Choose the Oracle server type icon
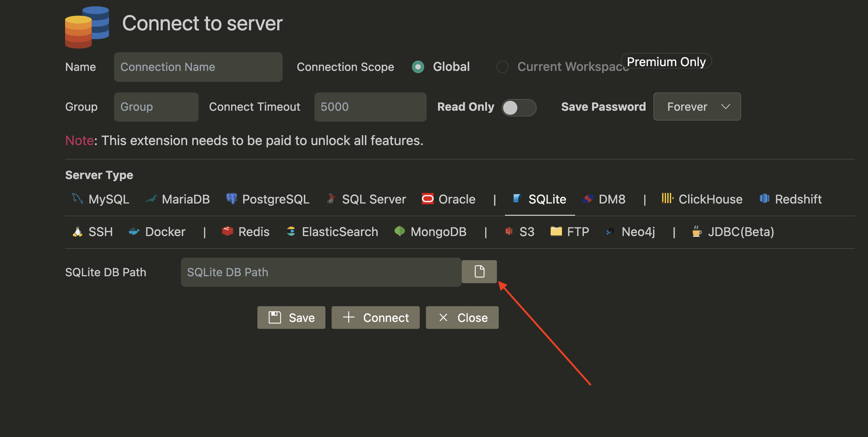The height and width of the screenshot is (437, 868). click(x=427, y=199)
